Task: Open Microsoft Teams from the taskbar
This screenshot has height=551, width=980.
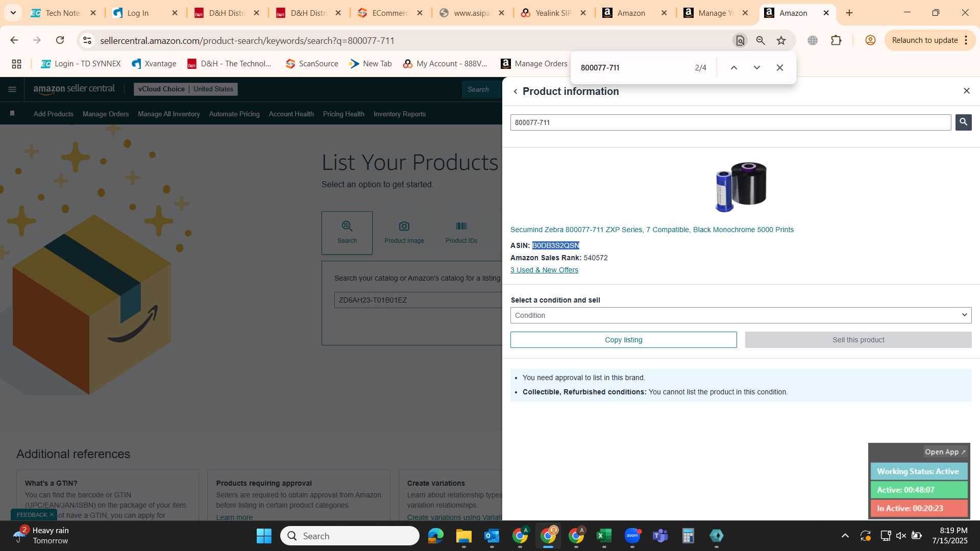Action: tap(660, 536)
